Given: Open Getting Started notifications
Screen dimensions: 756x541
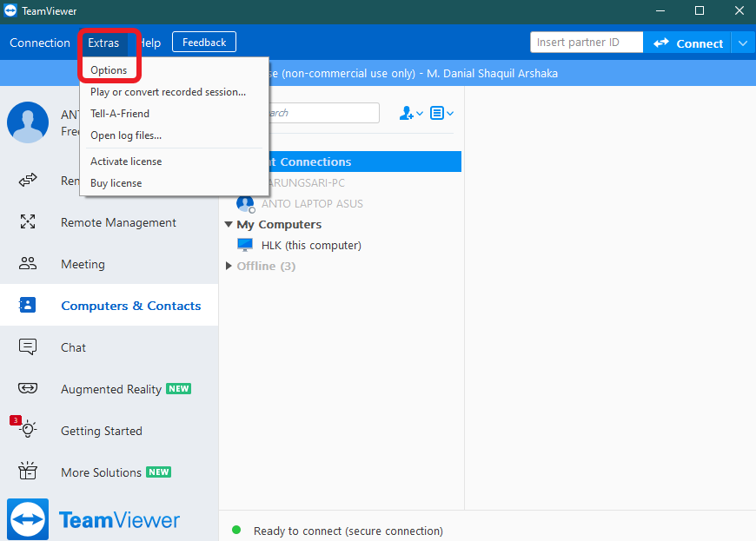Looking at the screenshot, I should pos(27,430).
